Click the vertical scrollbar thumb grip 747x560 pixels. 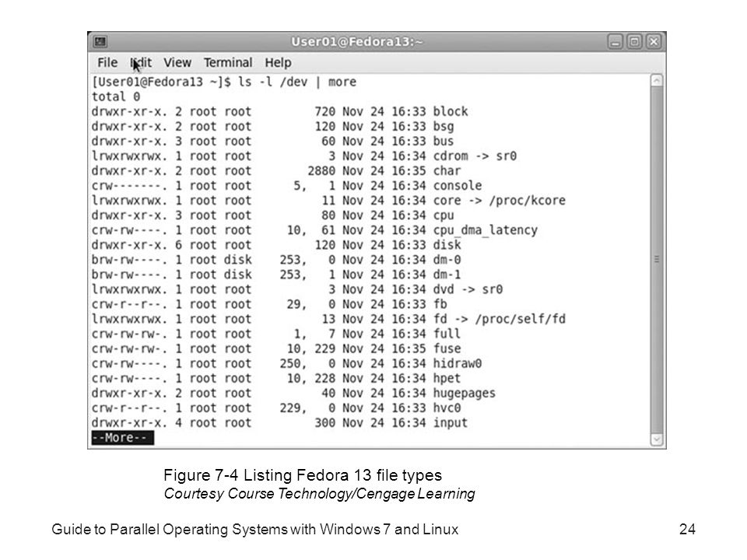[x=657, y=260]
